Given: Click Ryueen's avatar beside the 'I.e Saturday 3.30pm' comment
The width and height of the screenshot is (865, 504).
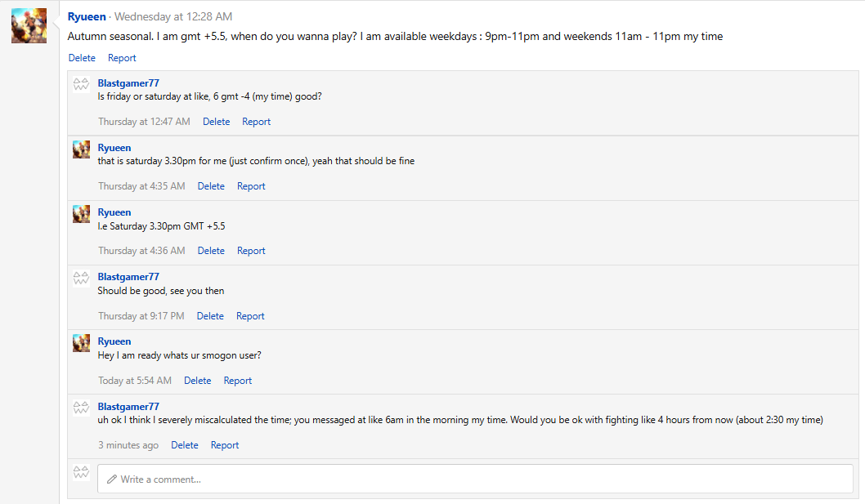Looking at the screenshot, I should click(x=81, y=213).
